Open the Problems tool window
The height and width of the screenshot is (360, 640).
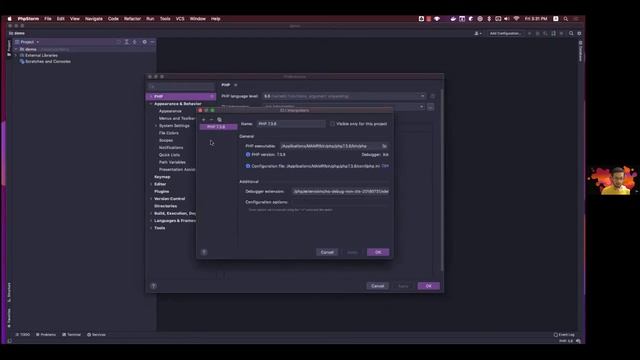pyautogui.click(x=46, y=335)
